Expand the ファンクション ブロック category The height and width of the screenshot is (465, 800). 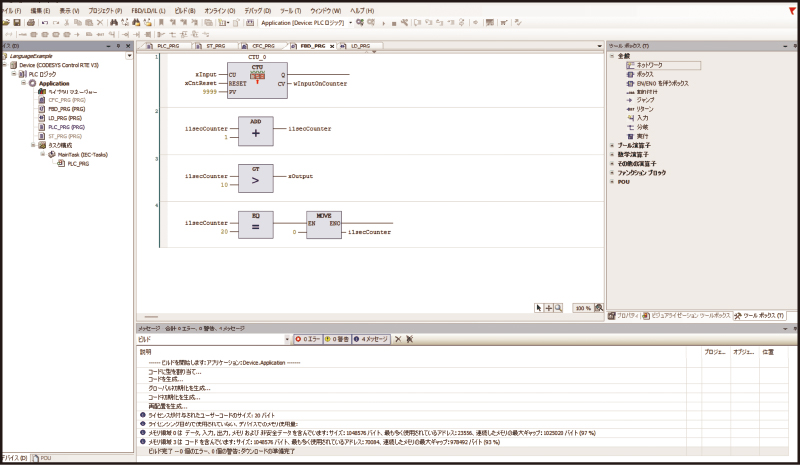612,173
